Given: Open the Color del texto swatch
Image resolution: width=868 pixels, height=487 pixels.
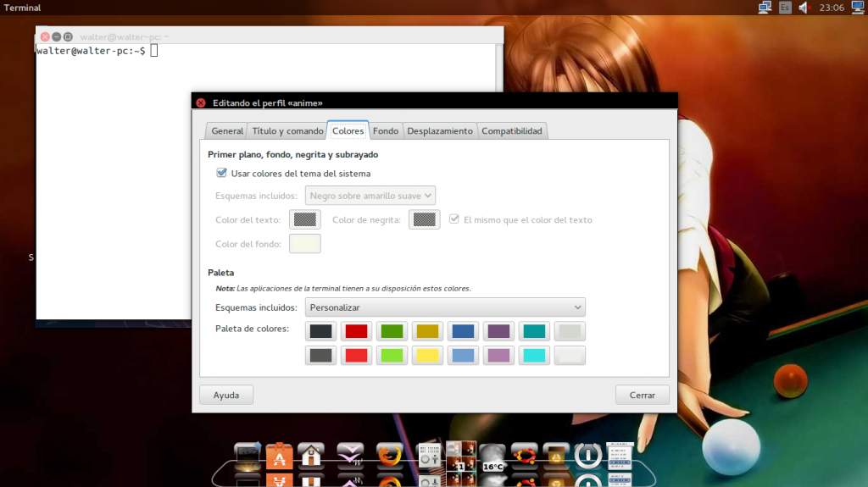Looking at the screenshot, I should (304, 219).
